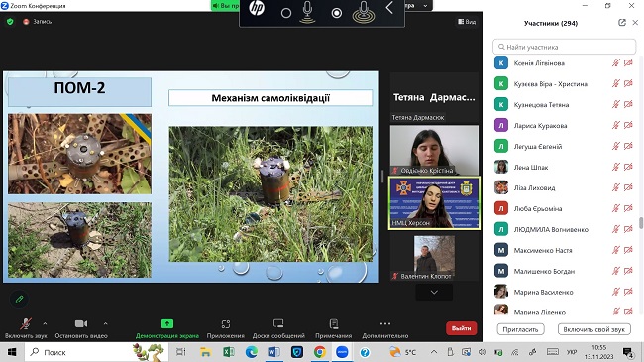
Task: Toggle video icon for Лариса Куракова
Action: [x=628, y=125]
